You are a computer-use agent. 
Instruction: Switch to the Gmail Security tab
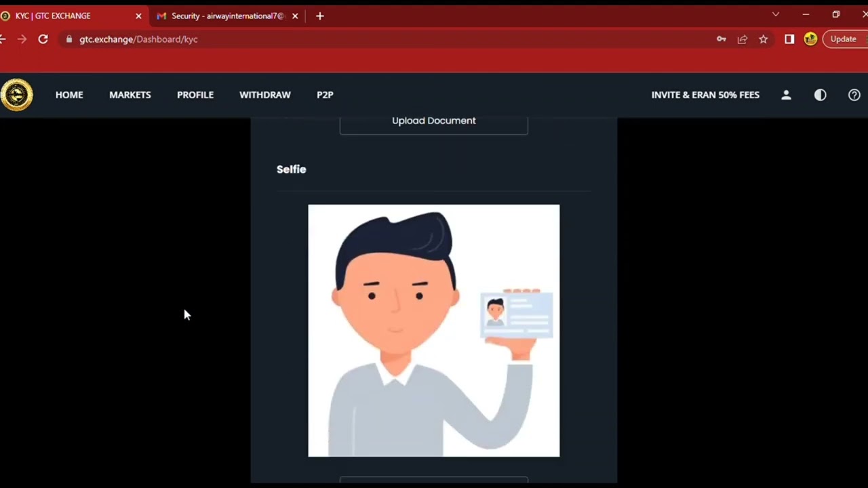pyautogui.click(x=228, y=16)
